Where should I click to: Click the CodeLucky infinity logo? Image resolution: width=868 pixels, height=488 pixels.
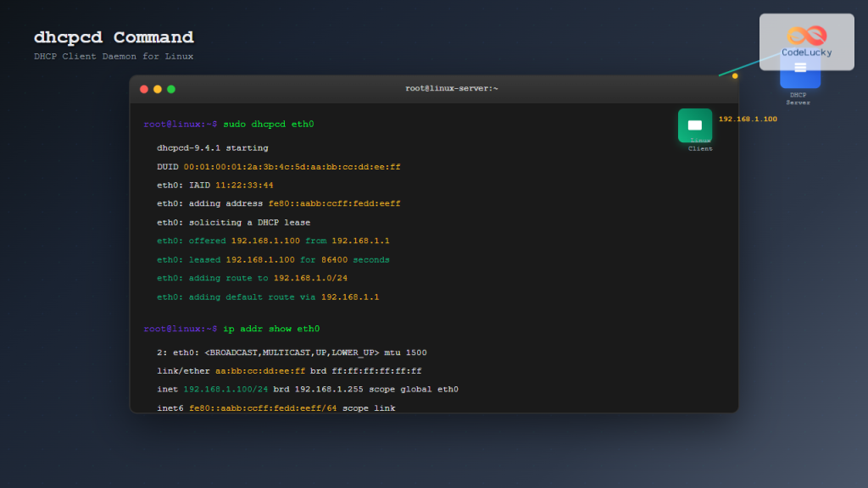coord(805,35)
